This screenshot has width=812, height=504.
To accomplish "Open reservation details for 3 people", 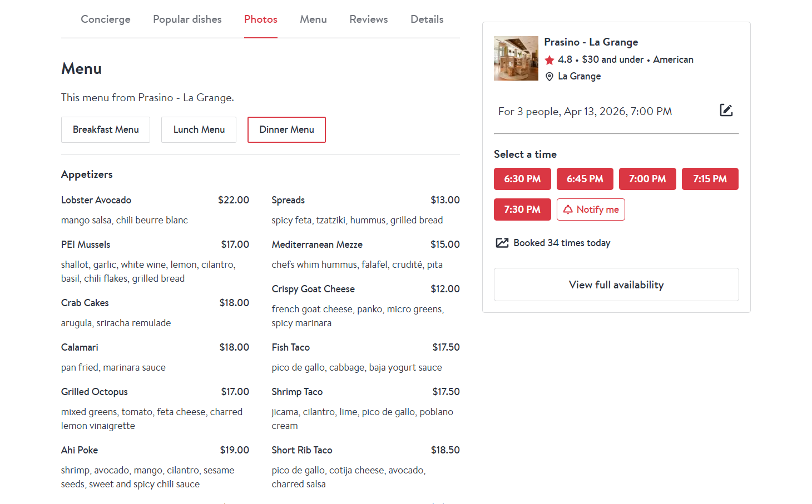I will (585, 112).
